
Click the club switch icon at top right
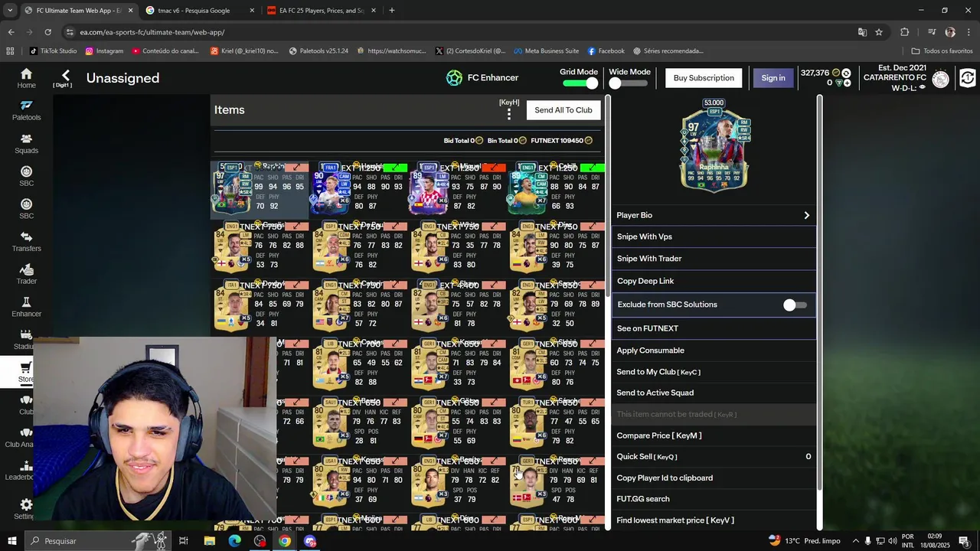pyautogui.click(x=967, y=78)
